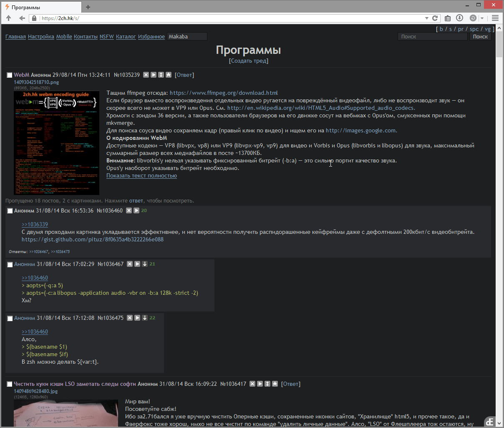The image size is (504, 428).
Task: Tick the checkbox for WebM thread №1035239
Action: 9,75
